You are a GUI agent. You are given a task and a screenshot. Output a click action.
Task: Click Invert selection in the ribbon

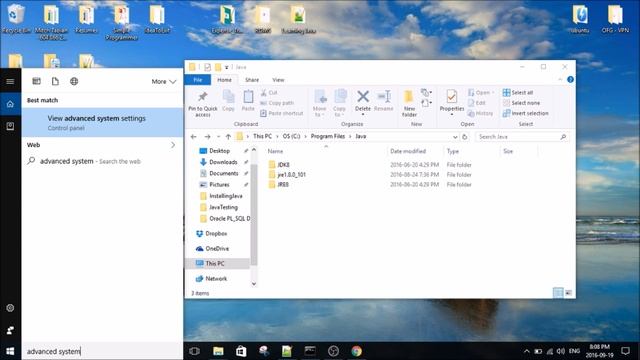tap(526, 113)
